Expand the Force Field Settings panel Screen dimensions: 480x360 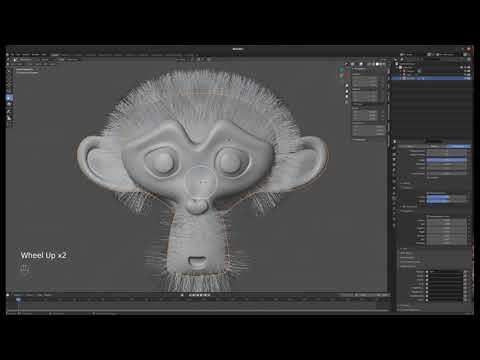433,262
